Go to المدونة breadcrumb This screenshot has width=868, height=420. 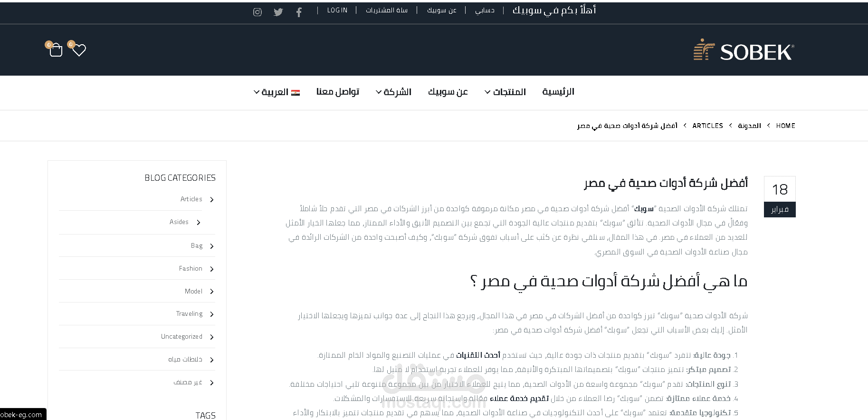749,126
